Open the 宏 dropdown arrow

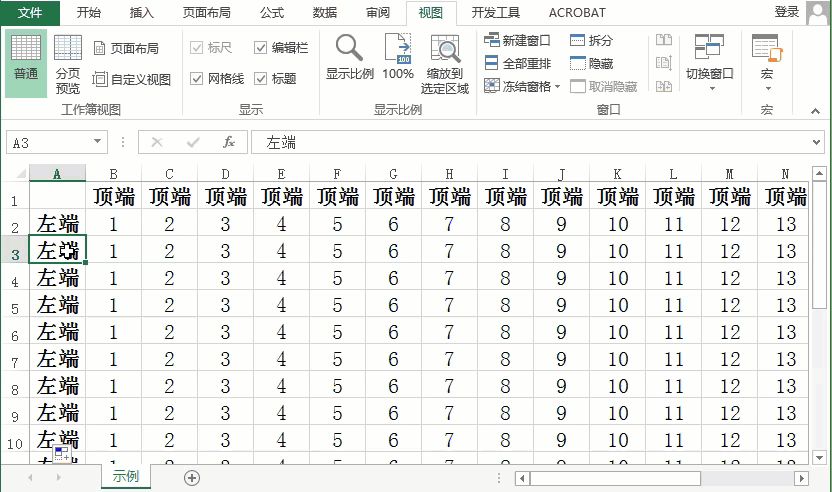point(768,89)
